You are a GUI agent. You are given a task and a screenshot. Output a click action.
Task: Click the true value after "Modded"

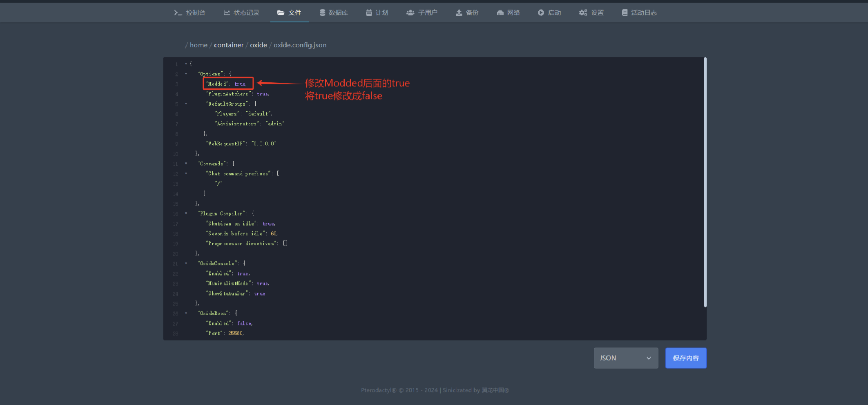pos(240,84)
